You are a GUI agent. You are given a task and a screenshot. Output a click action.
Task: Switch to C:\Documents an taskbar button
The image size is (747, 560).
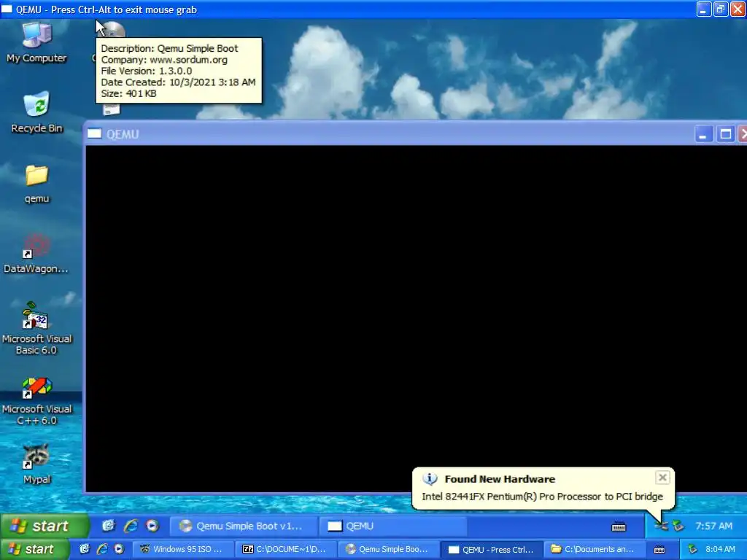pyautogui.click(x=594, y=550)
